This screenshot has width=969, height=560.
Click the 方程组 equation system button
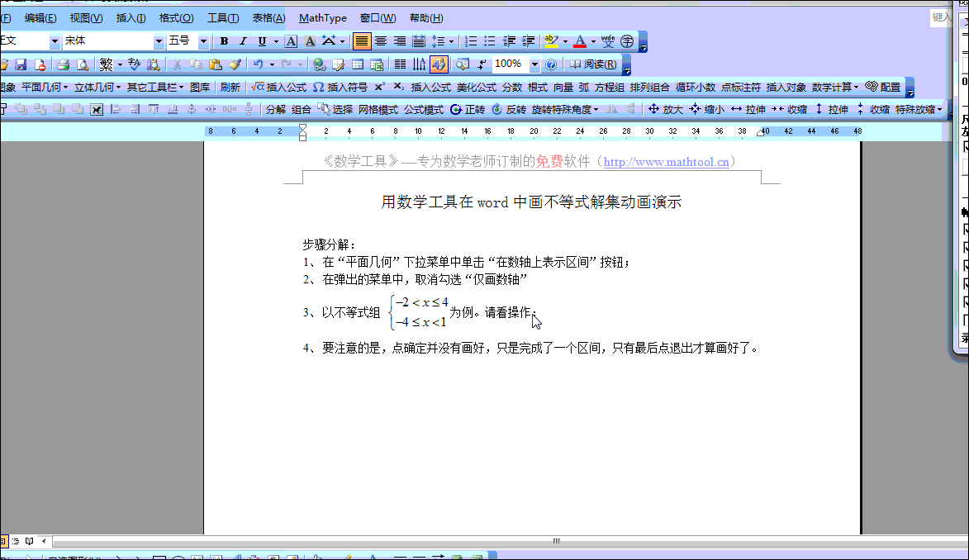coord(610,88)
